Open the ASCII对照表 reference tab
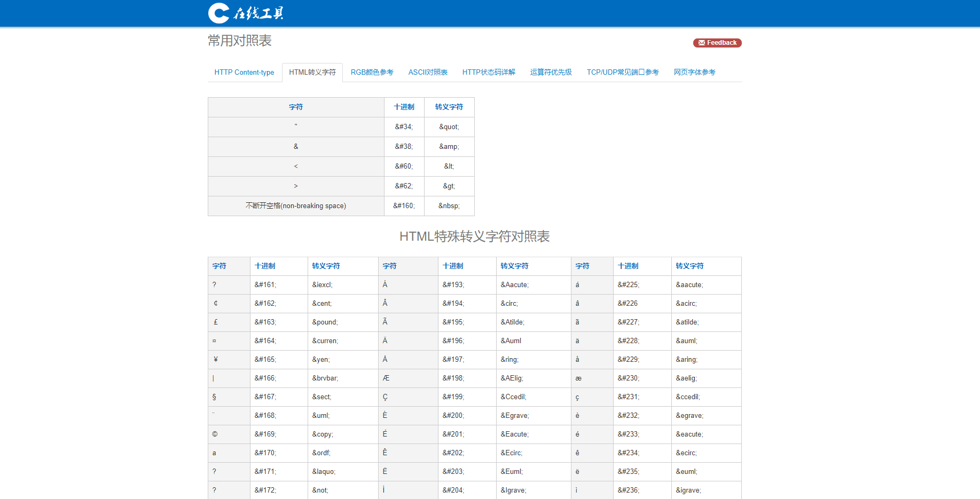980x499 pixels. [428, 72]
